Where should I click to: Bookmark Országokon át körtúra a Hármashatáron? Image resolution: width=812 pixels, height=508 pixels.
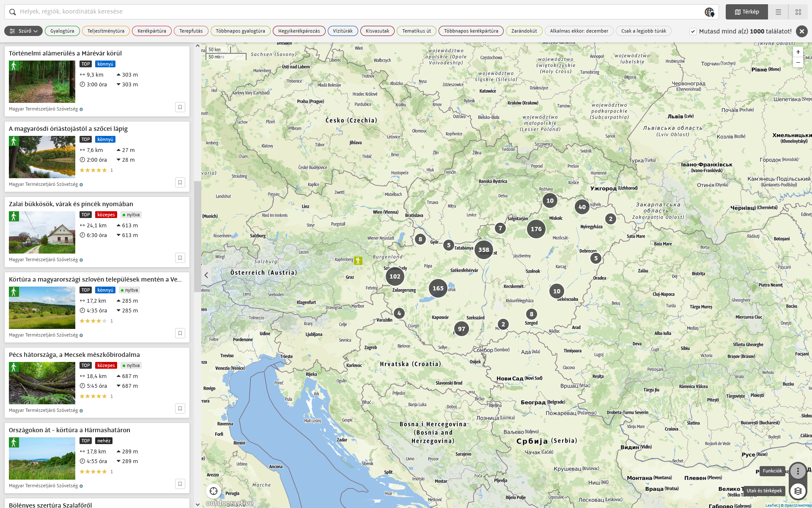[180, 484]
